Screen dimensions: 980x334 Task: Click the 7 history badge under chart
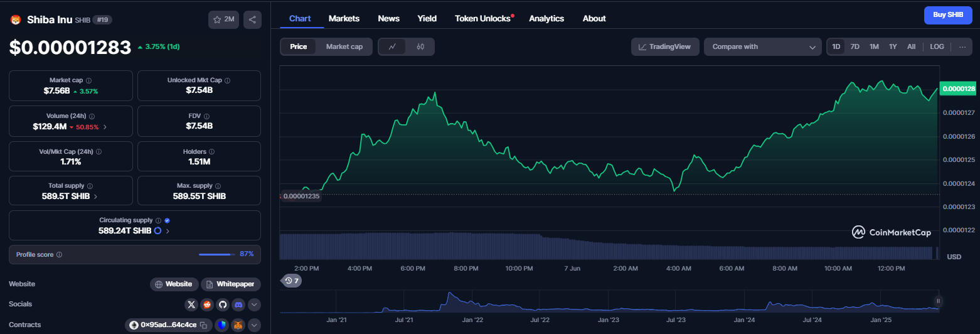pos(291,281)
